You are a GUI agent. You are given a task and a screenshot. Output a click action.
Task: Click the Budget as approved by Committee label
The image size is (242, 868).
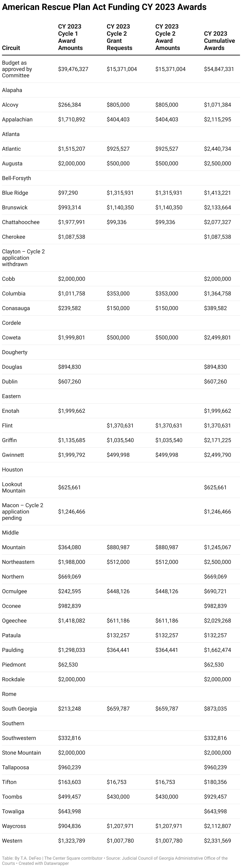(17, 69)
